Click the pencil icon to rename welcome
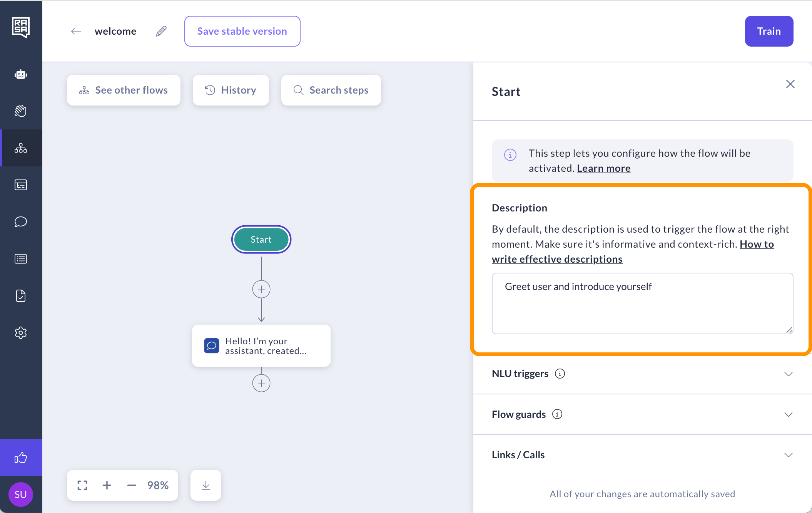The height and width of the screenshot is (513, 812). coord(161,31)
